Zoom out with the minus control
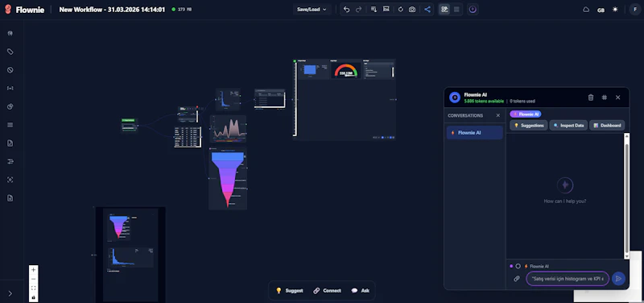Viewport: 644px width, 303px height. (34, 279)
